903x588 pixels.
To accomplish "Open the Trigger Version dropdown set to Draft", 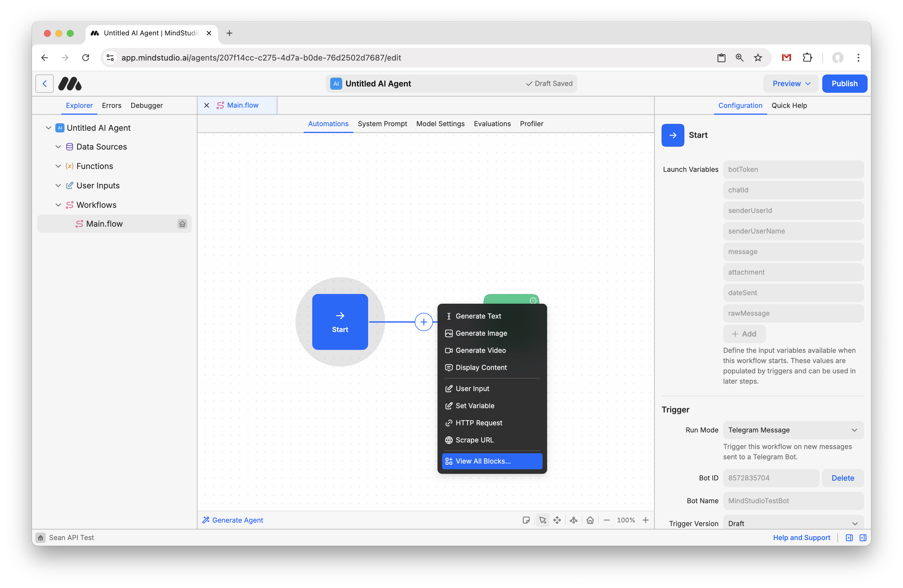I will (x=793, y=523).
